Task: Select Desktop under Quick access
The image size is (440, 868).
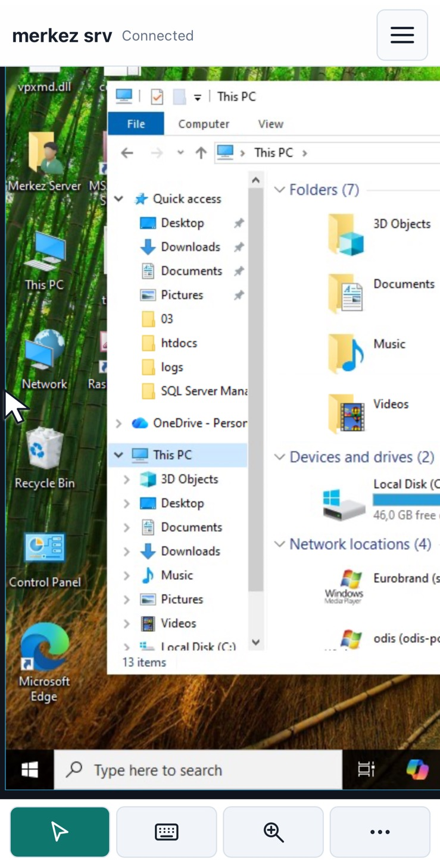Action: [182, 223]
